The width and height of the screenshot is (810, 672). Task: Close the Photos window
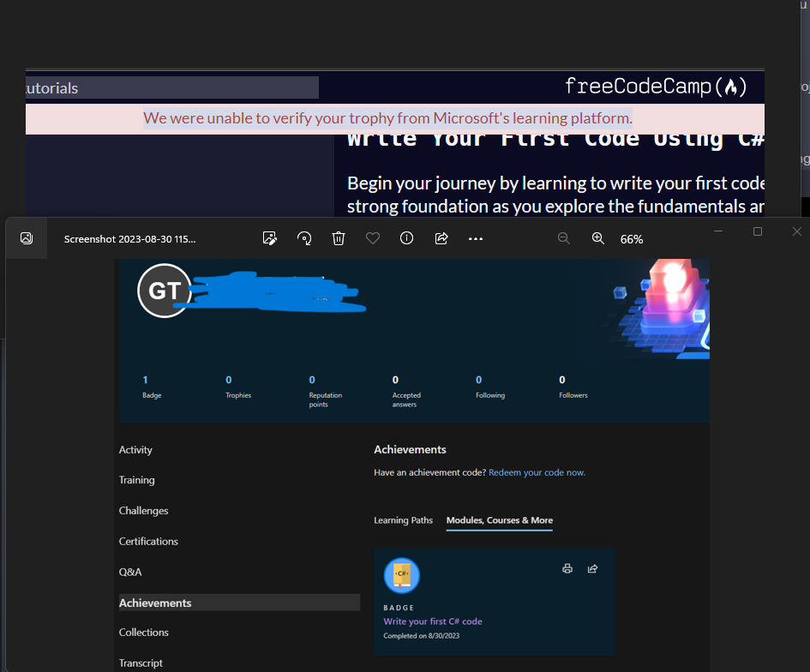796,231
